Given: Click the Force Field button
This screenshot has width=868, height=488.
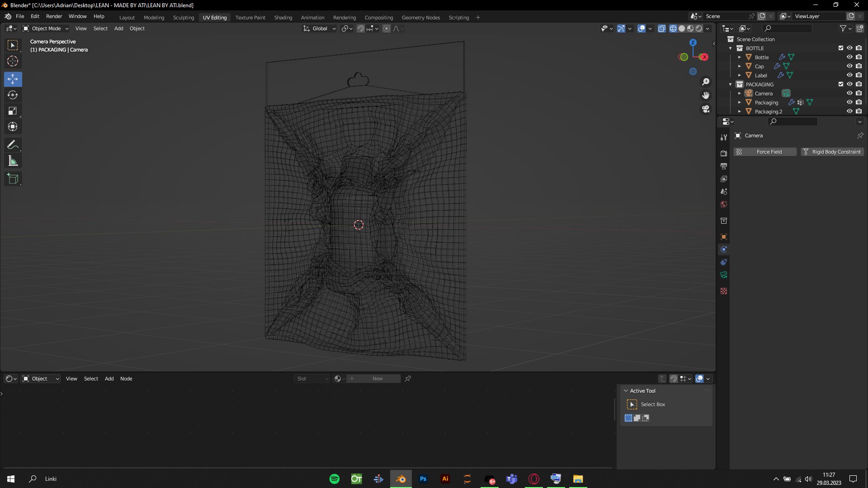Looking at the screenshot, I should point(765,152).
